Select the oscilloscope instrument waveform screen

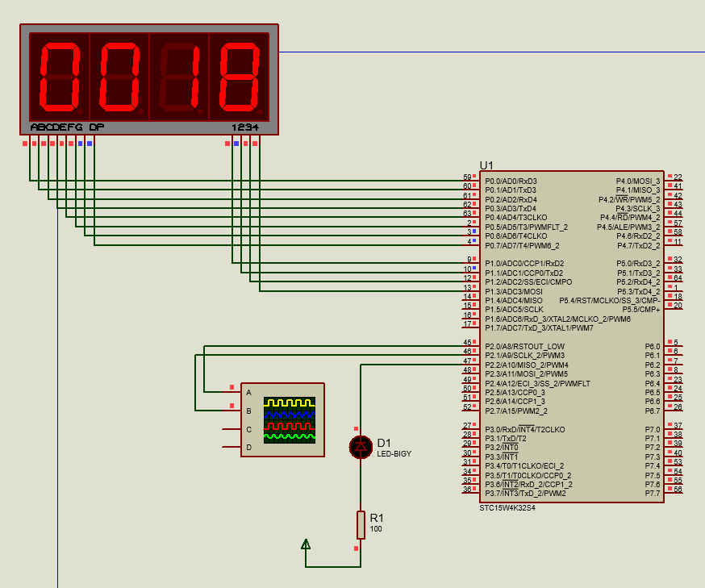[290, 419]
